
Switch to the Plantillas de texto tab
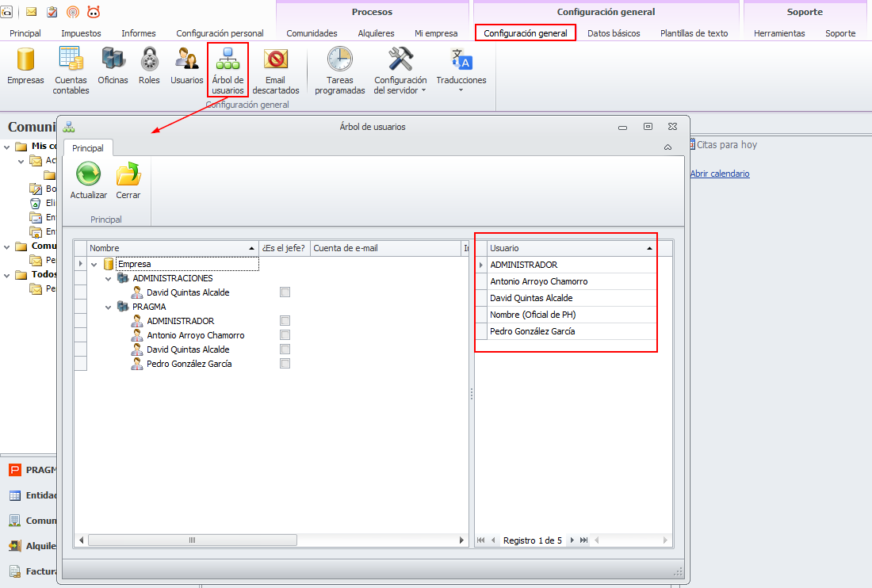[694, 33]
